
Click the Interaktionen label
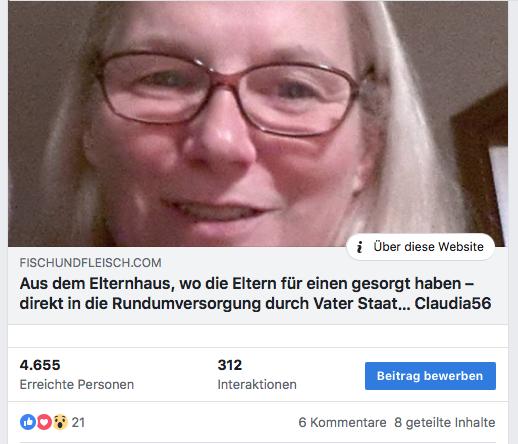pyautogui.click(x=257, y=384)
